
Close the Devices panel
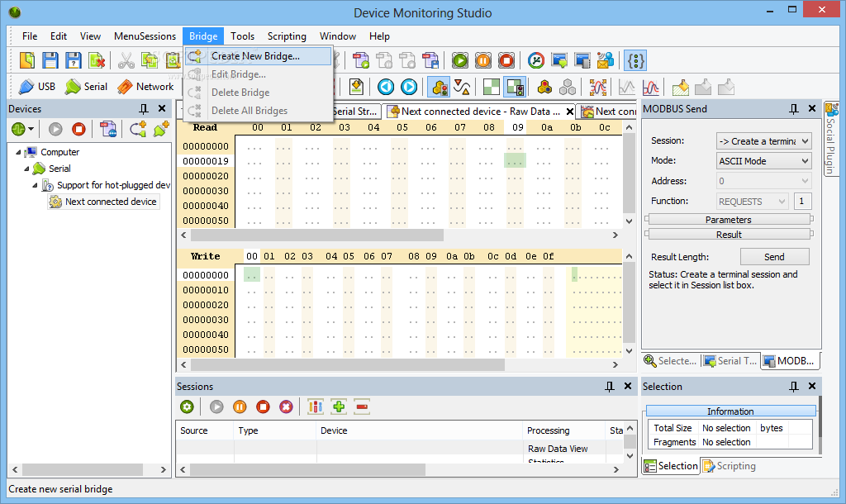point(162,109)
